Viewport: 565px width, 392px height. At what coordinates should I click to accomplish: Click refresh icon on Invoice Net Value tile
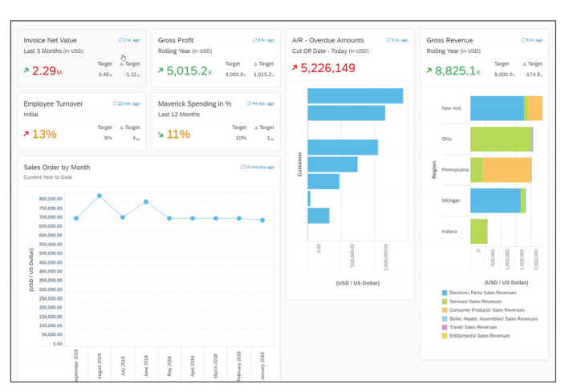tap(120, 39)
